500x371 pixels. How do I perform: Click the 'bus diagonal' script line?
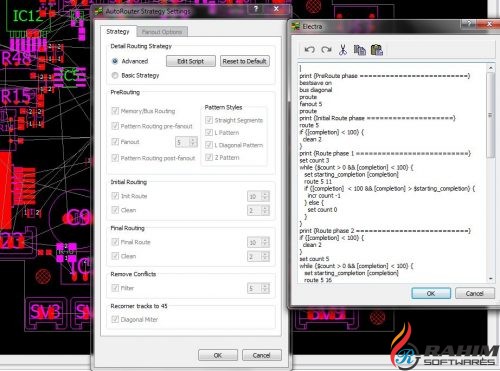point(316,90)
